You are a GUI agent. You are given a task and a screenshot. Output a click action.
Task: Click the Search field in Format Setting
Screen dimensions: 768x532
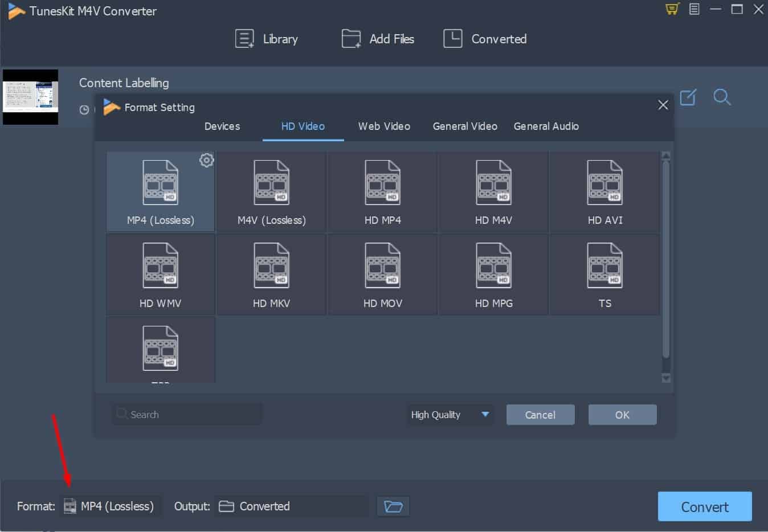187,414
